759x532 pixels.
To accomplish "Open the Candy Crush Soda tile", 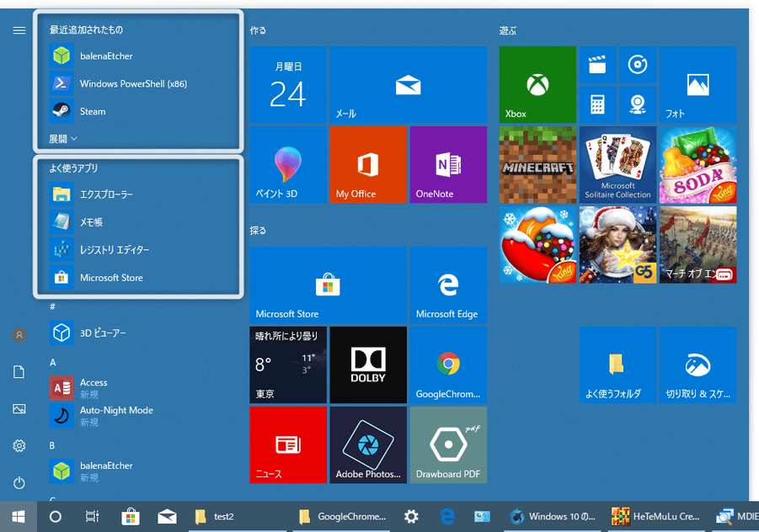I will (698, 164).
